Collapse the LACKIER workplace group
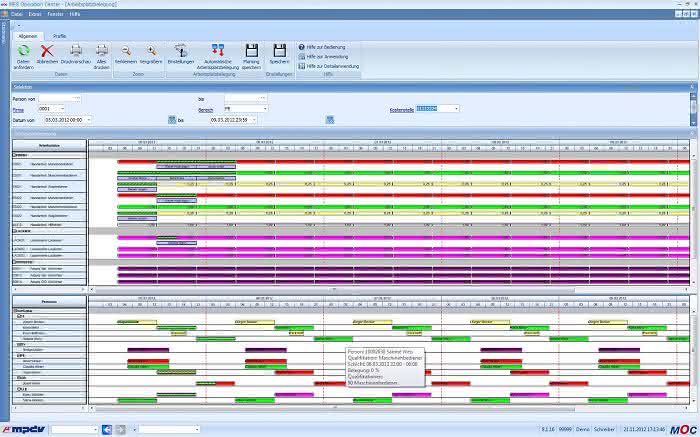Image resolution: width=700 pixels, height=437 pixels. tap(14, 231)
